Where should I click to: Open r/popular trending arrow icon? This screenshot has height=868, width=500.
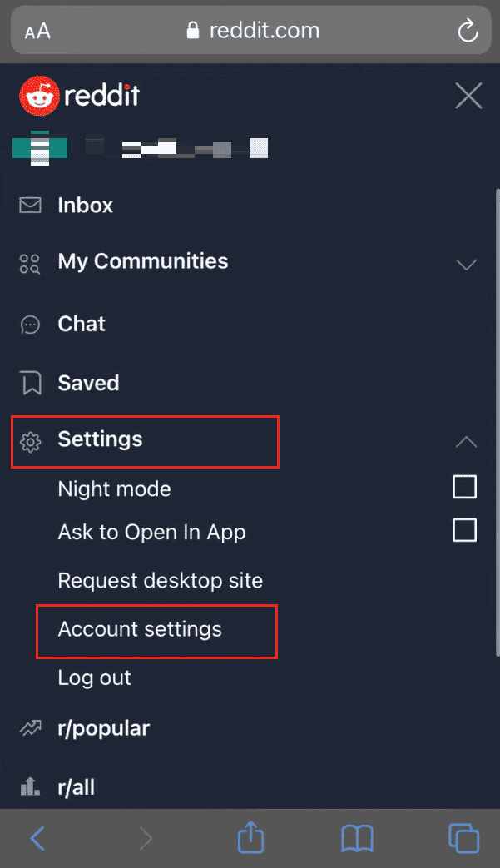point(31,728)
